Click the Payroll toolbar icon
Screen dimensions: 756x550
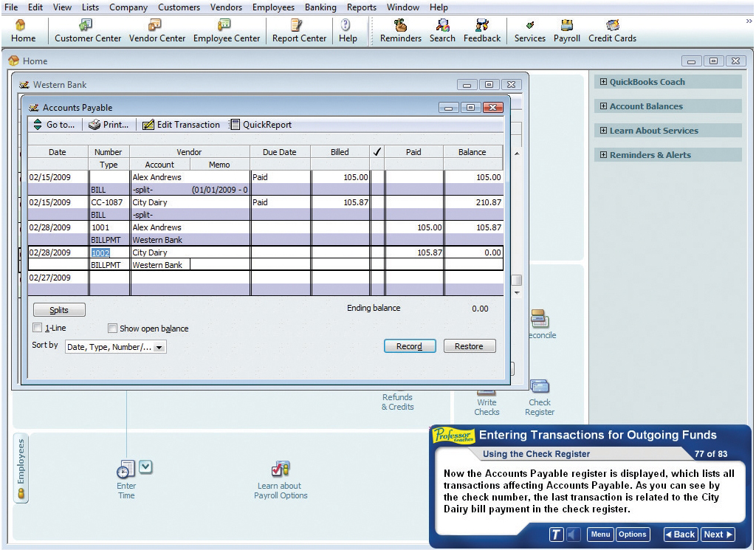[x=567, y=31]
